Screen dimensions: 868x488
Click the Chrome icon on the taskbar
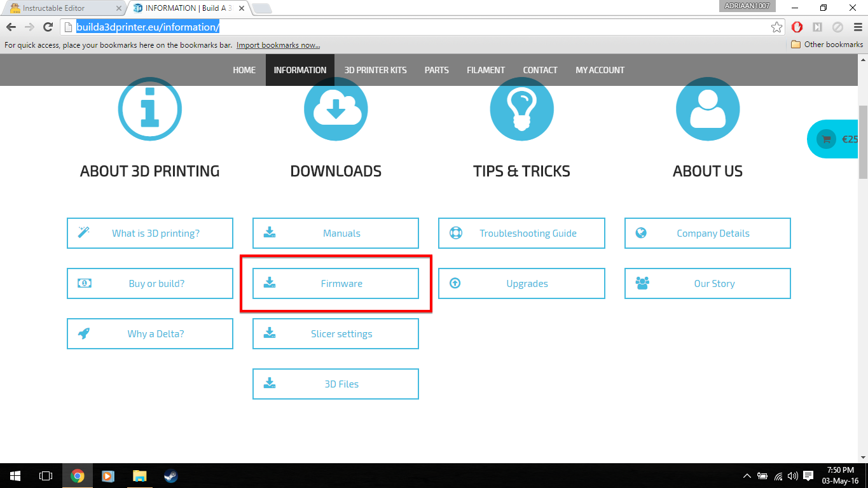click(x=78, y=475)
